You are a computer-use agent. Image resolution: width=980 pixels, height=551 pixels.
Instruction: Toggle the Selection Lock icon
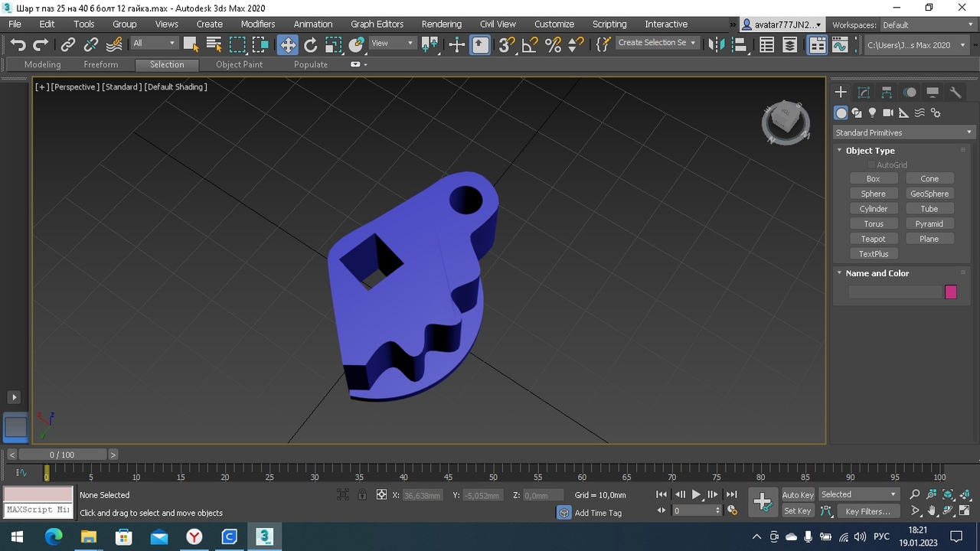click(x=362, y=495)
